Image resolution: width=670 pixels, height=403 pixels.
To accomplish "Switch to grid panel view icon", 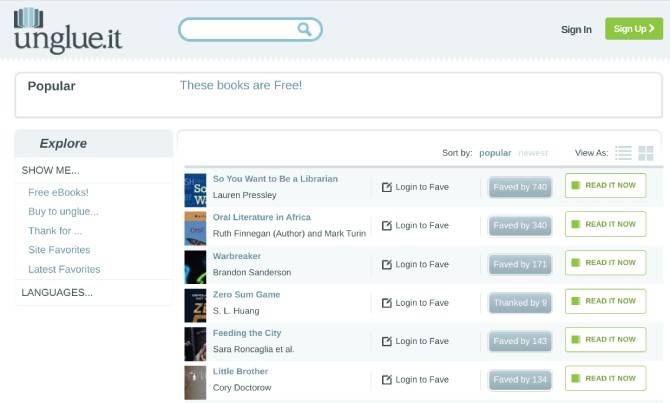I will click(646, 153).
